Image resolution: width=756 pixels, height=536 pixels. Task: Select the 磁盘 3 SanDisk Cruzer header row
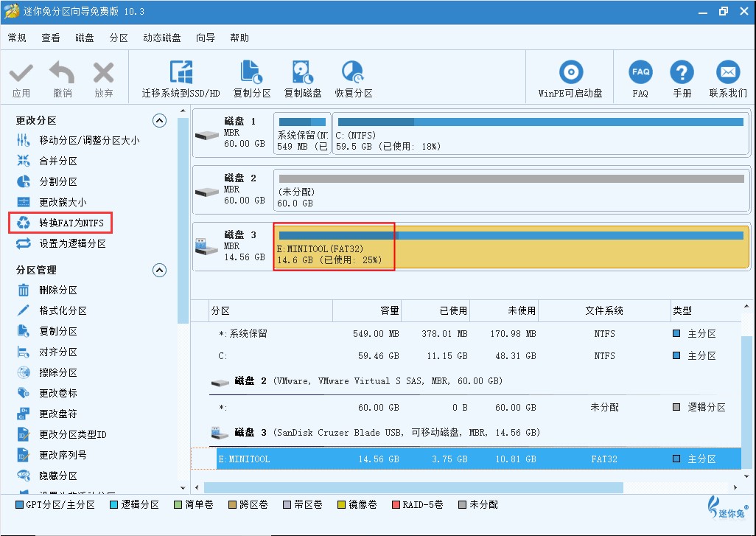point(475,433)
